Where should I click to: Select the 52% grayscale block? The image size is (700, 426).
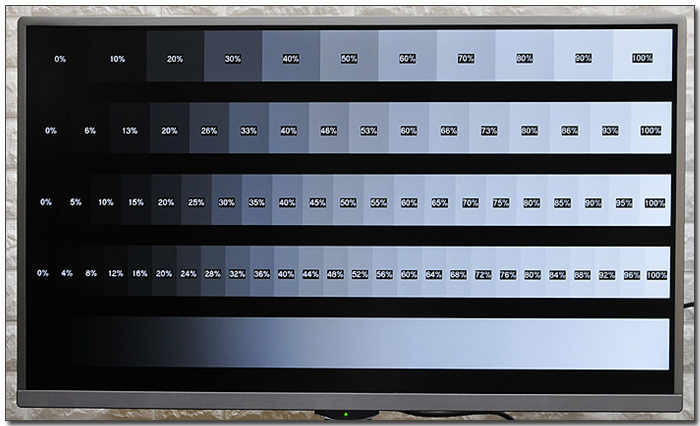pyautogui.click(x=359, y=273)
